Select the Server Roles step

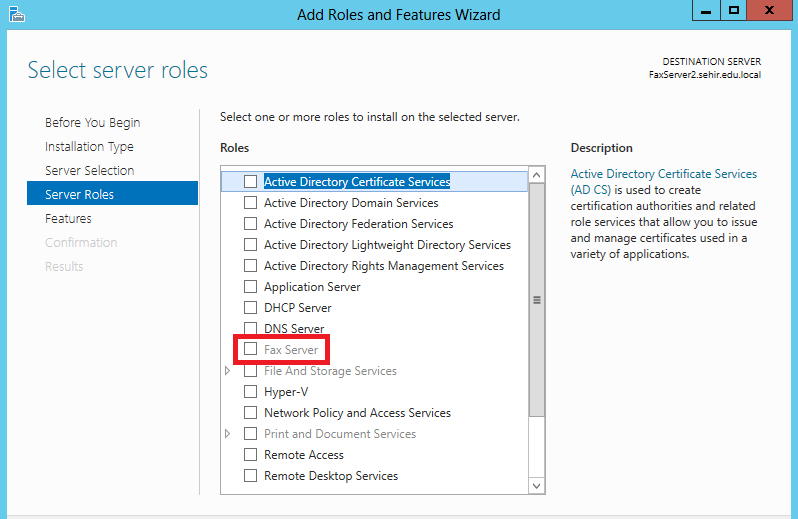pyautogui.click(x=79, y=195)
